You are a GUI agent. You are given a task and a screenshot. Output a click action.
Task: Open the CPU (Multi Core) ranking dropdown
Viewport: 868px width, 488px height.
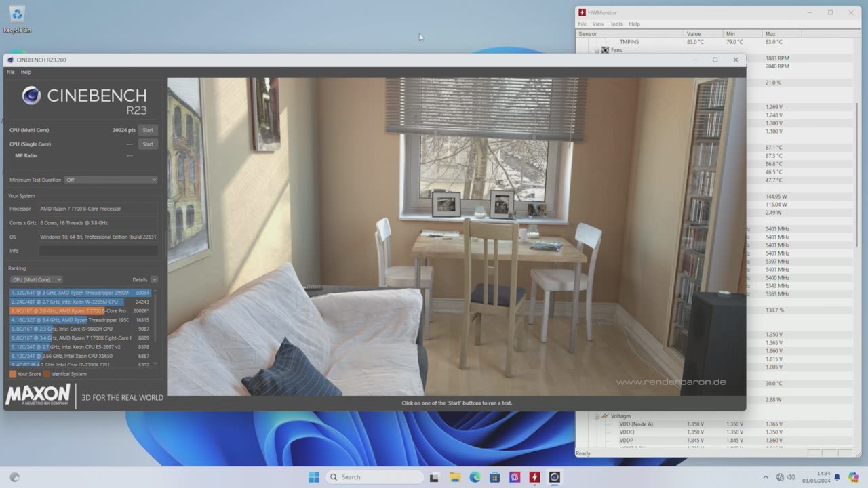pos(37,279)
